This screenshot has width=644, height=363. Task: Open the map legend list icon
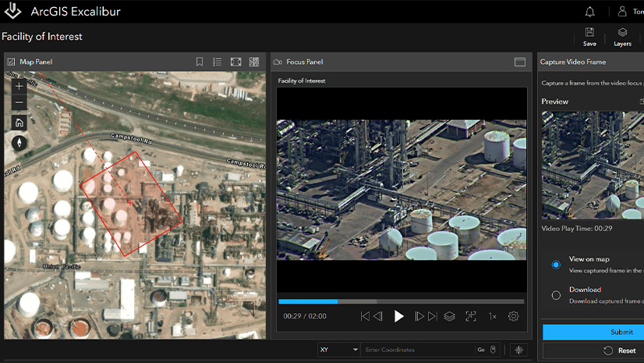(x=218, y=62)
